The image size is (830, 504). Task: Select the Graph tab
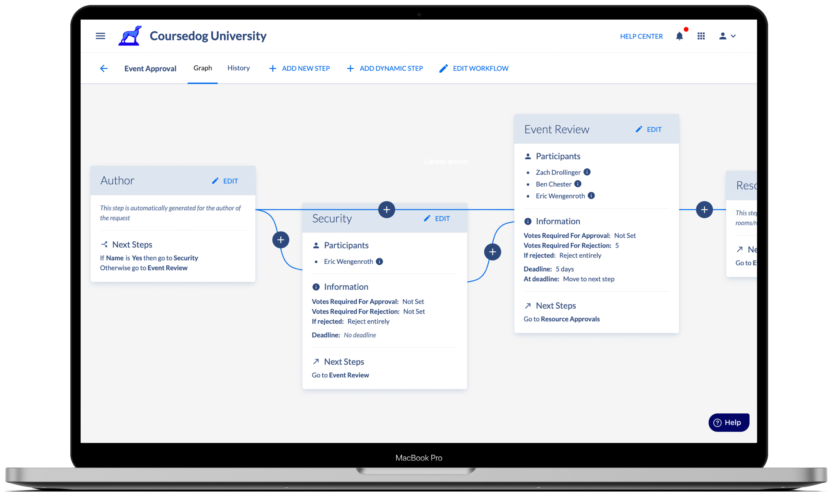(203, 68)
